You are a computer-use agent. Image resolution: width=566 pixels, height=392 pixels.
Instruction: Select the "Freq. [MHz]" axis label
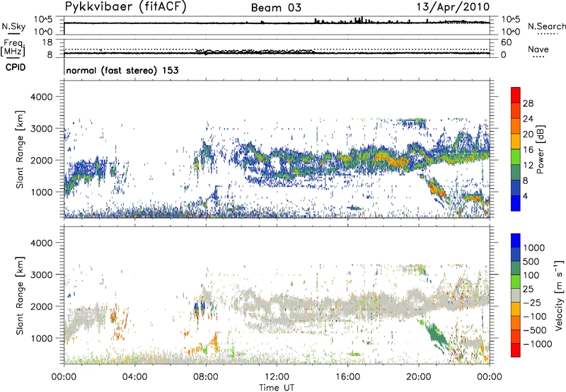point(13,47)
